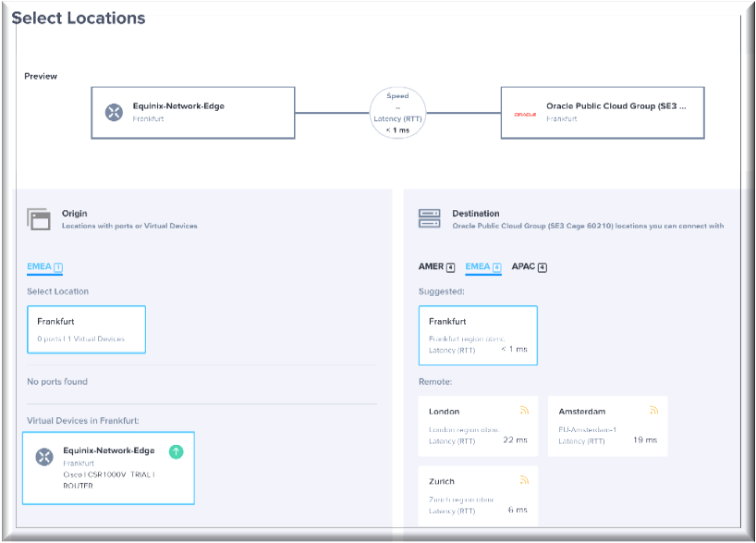The image size is (756, 543).
Task: Click the Origin window icon
Action: [40, 218]
